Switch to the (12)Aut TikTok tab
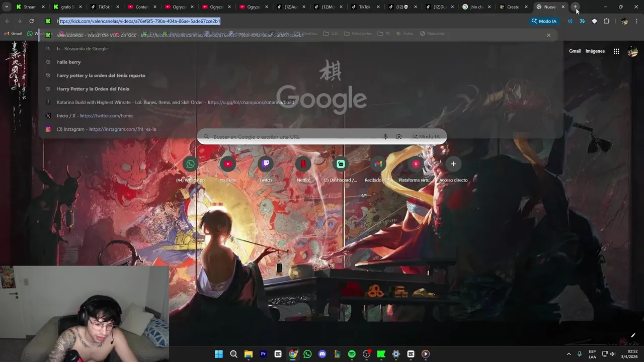Viewport: 644px width, 362px height. (290, 7)
